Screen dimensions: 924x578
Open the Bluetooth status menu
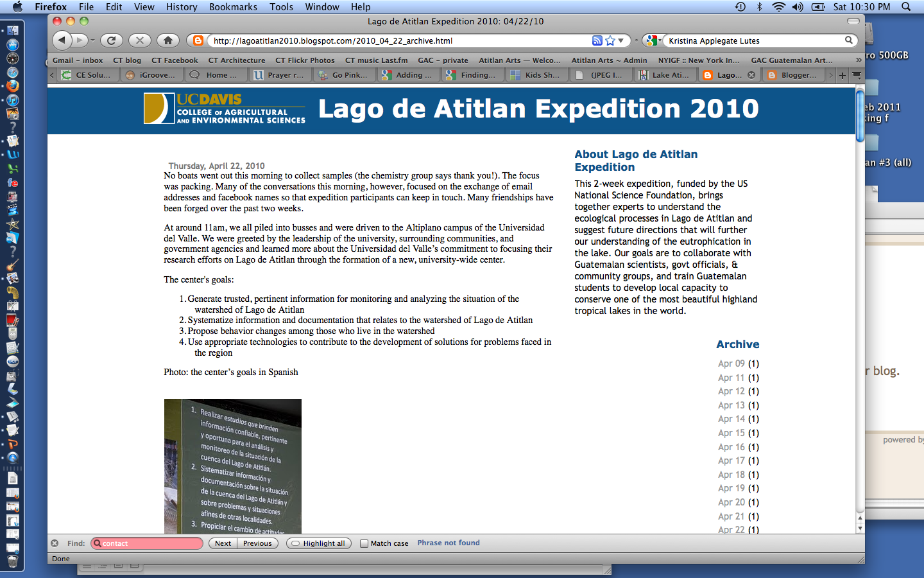759,6
